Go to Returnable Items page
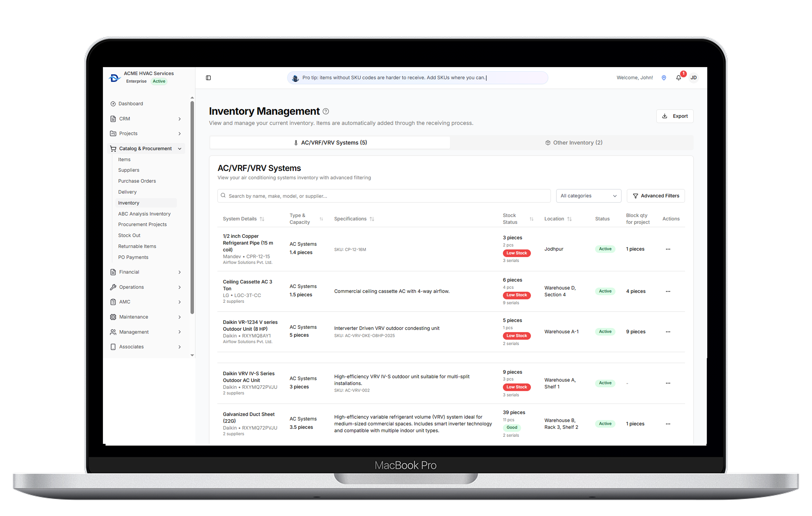 [x=137, y=246]
